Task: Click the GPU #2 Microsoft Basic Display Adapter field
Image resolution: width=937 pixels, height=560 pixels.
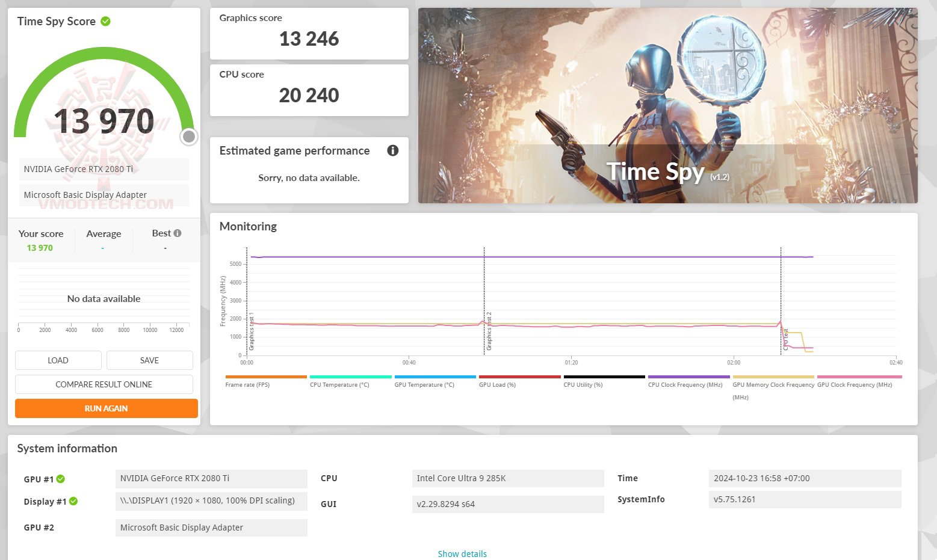Action: 211,528
